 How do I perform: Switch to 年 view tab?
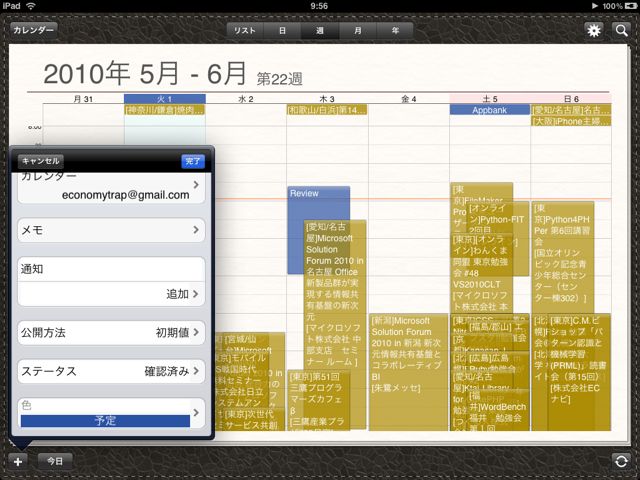(x=395, y=31)
